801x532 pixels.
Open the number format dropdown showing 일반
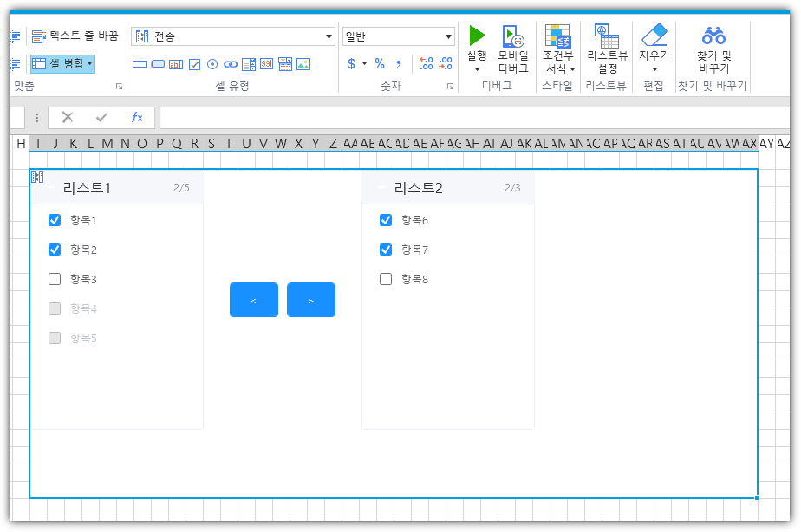point(448,36)
